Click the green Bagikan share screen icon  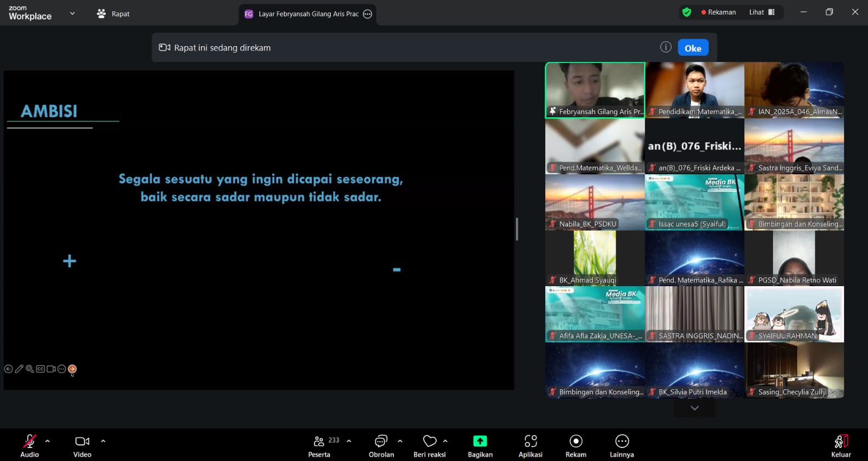click(x=480, y=441)
